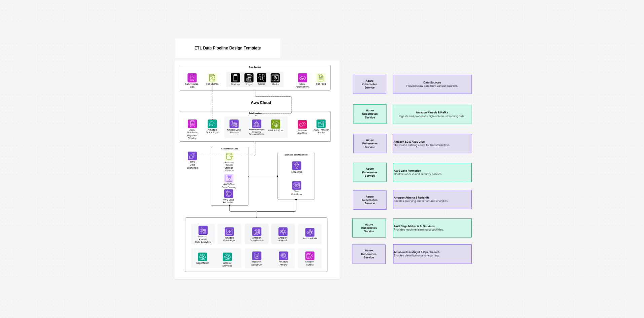Image resolution: width=644 pixels, height=318 pixels.
Task: Click the Amazon OpenSearch icon
Action: pos(257,232)
